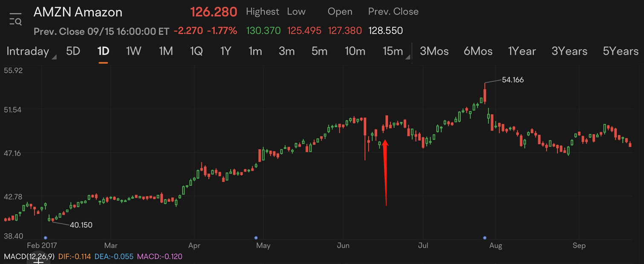Screen dimensions: 644x264
Task: Choose the 5m minute interval
Action: tap(319, 52)
